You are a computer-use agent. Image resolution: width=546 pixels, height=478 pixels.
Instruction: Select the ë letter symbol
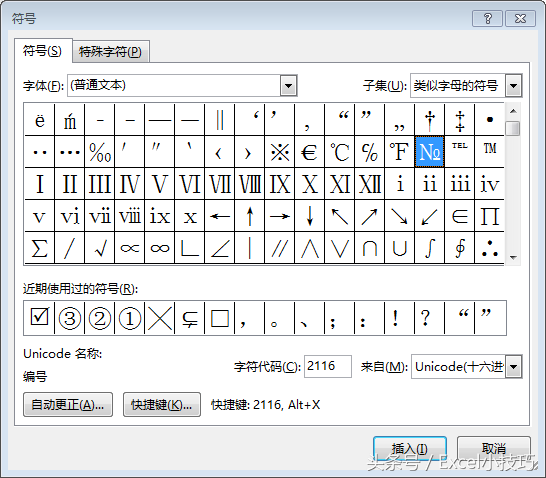pos(39,119)
